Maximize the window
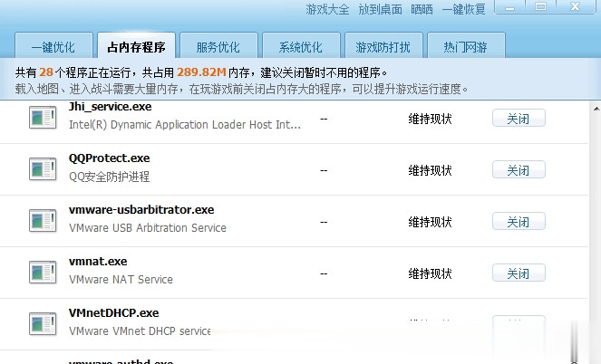The width and height of the screenshot is (601, 364). (x=541, y=7)
